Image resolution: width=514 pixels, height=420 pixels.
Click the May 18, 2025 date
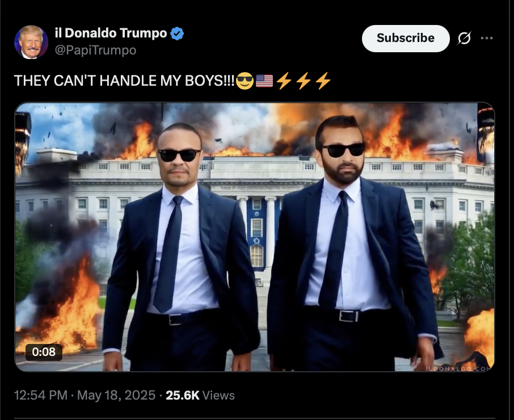[116, 395]
